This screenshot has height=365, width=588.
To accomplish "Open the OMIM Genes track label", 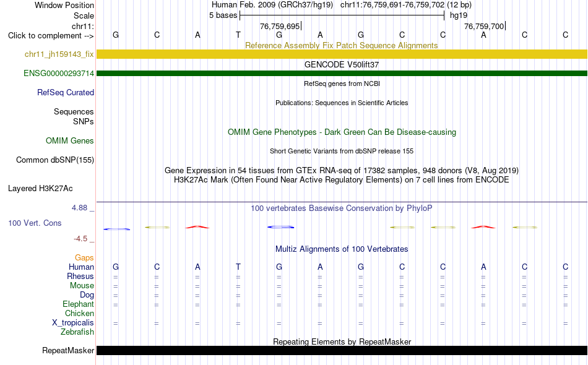I will pos(69,141).
